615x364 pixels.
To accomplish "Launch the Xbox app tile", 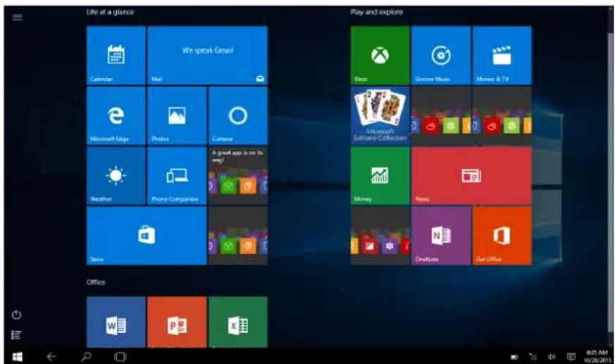I will pos(380,56).
